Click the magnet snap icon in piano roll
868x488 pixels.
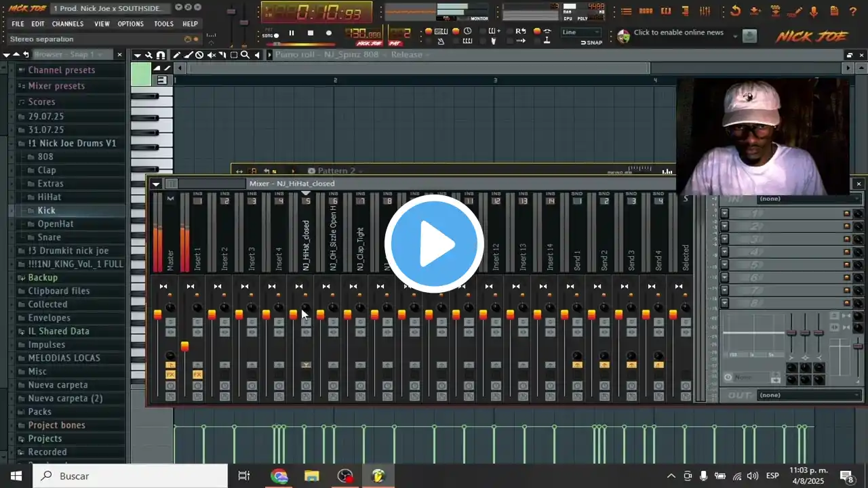coord(160,55)
